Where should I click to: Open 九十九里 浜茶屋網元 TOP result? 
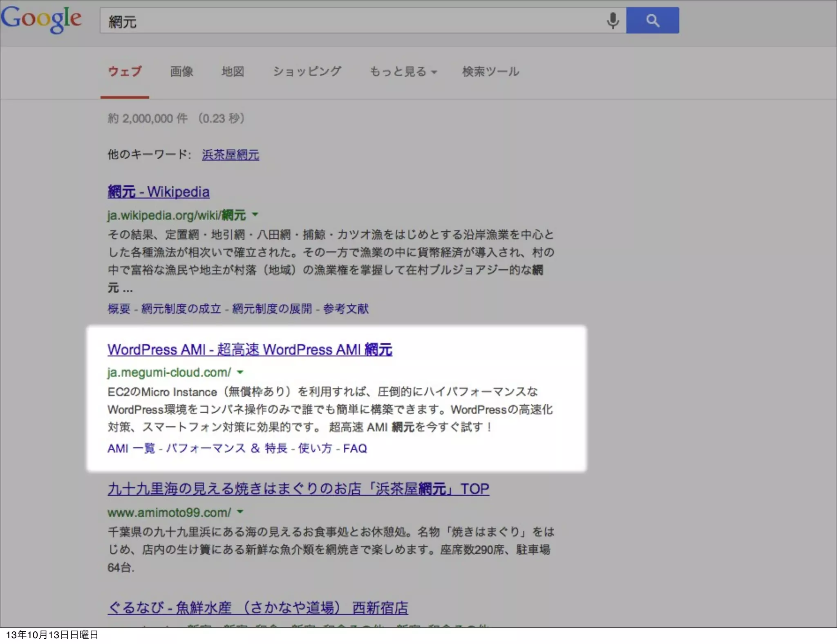[x=298, y=489]
